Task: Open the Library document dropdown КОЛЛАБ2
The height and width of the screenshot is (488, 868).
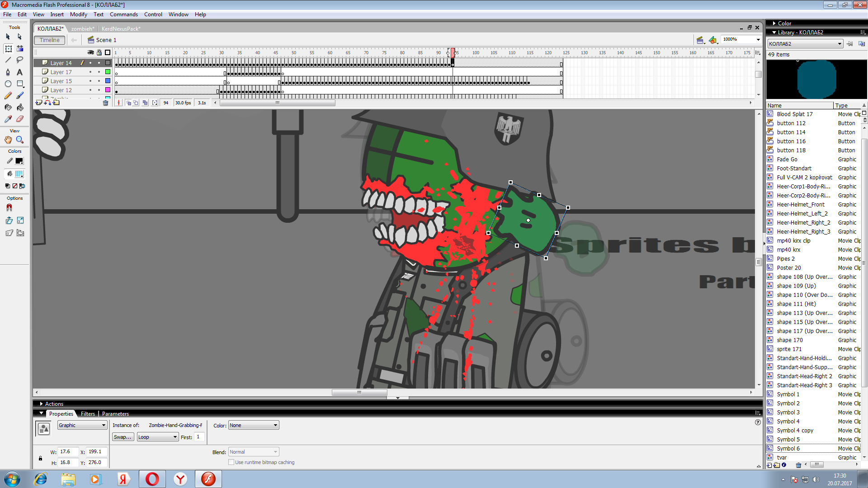Action: point(805,44)
